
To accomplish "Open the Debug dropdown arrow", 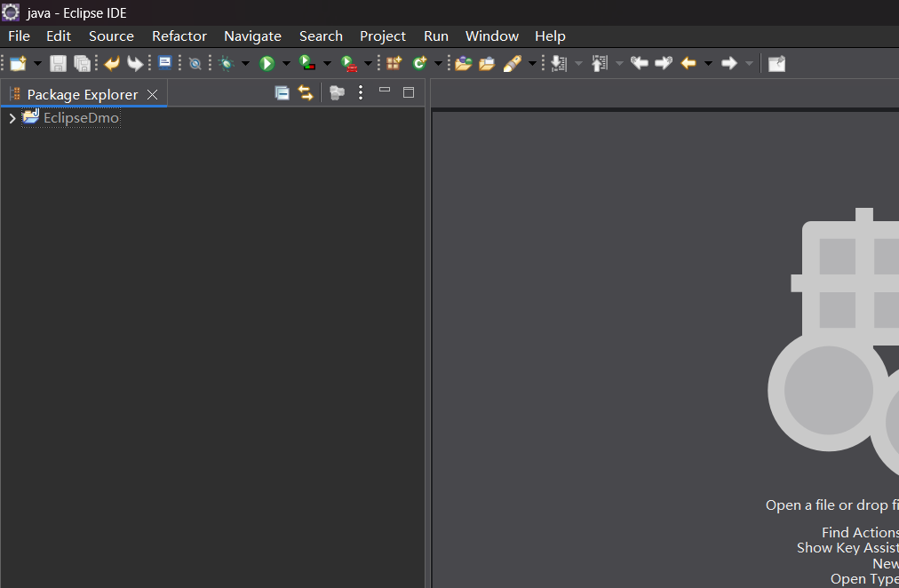I will click(245, 63).
